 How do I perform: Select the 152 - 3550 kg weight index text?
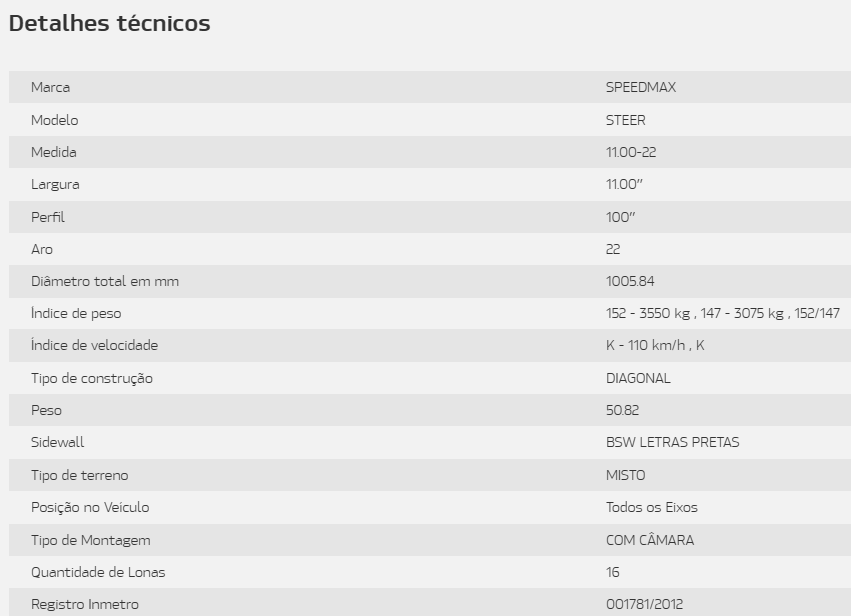[x=648, y=313]
